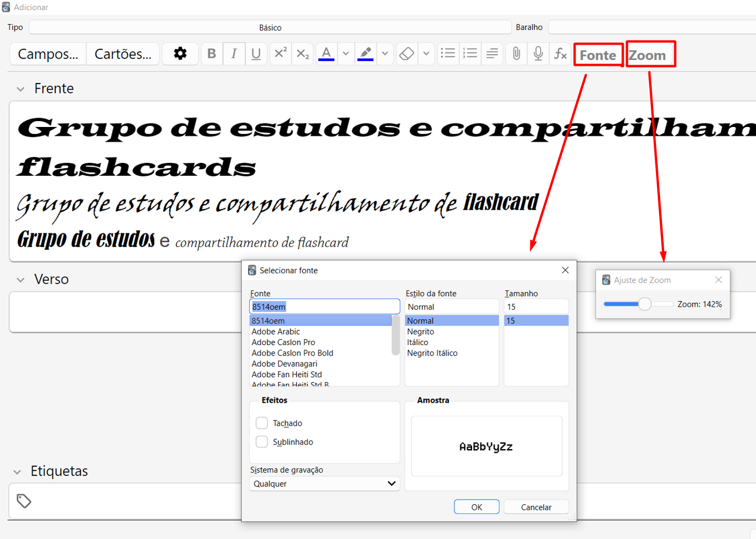Insert an unordered bullet list
Screen dimensions: 756x539
tap(449, 54)
